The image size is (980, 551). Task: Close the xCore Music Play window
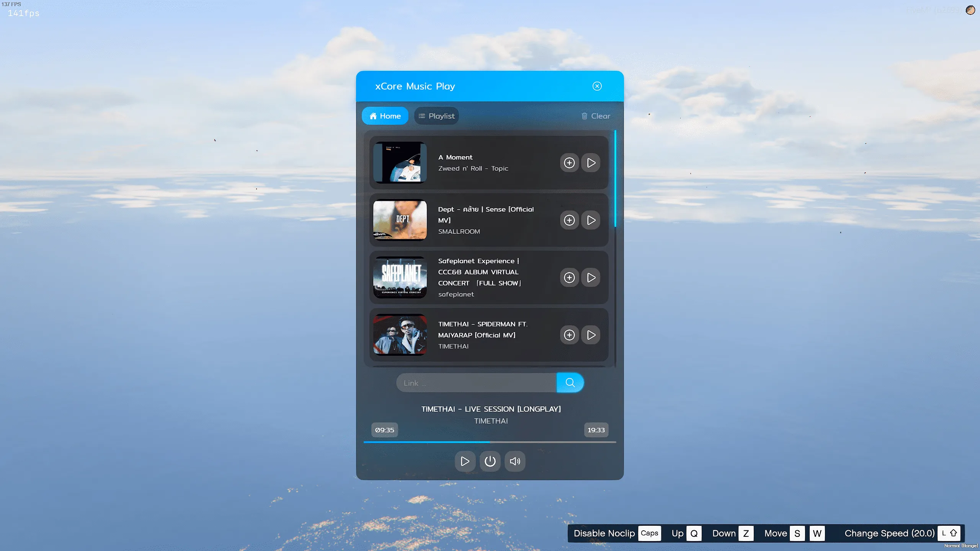[597, 86]
